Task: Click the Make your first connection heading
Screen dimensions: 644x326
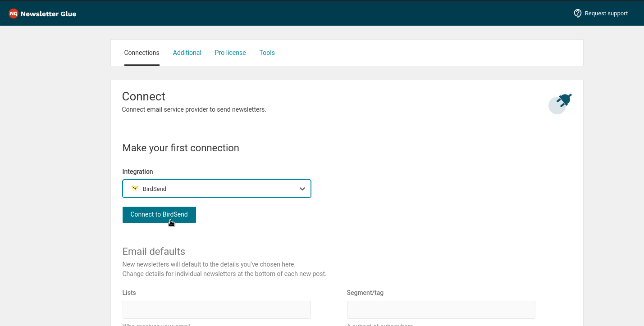Action: tap(181, 148)
